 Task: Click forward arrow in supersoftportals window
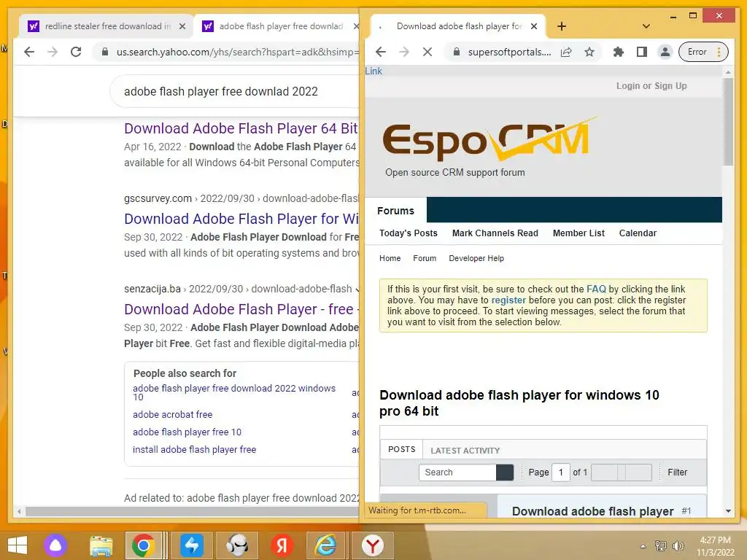(x=404, y=52)
